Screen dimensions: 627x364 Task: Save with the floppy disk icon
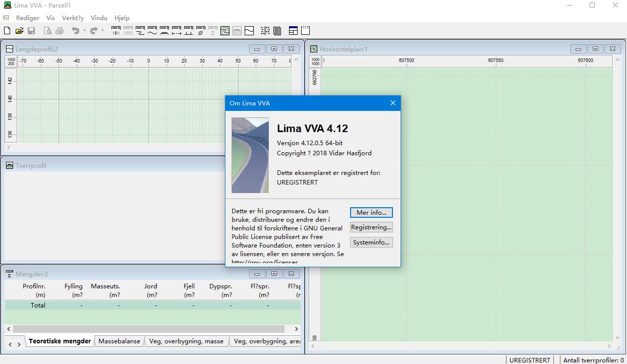click(31, 31)
